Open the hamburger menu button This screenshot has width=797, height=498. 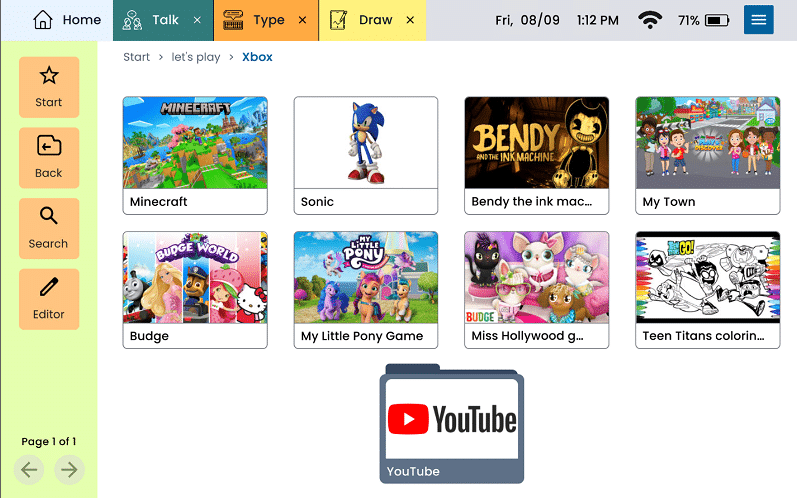(758, 20)
